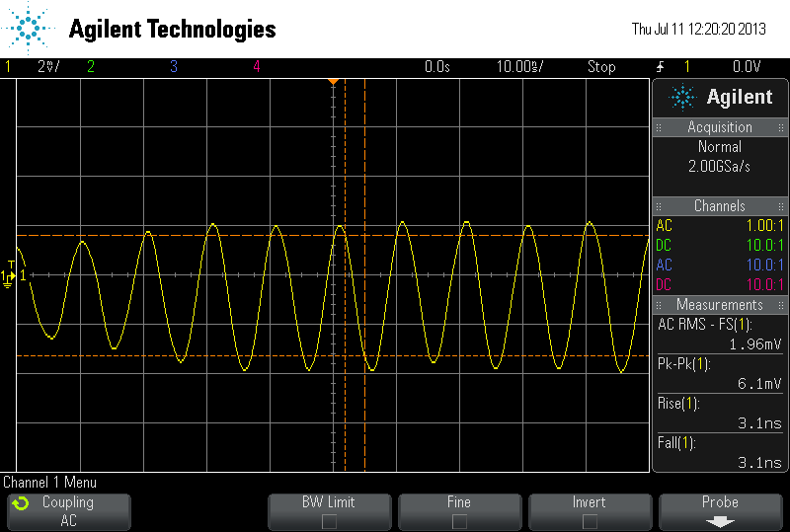Click the 2.00GSa/s sample rate text
Screen dimensions: 790x532
(x=720, y=166)
